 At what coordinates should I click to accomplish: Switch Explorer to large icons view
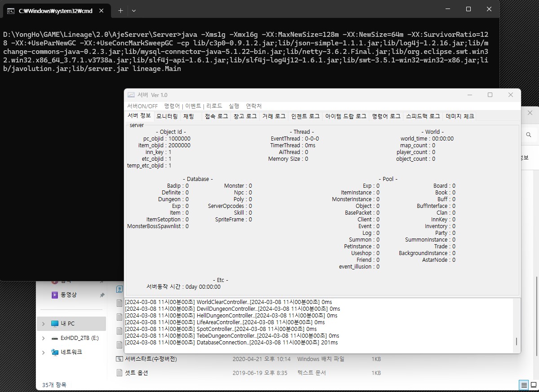[x=534, y=385]
